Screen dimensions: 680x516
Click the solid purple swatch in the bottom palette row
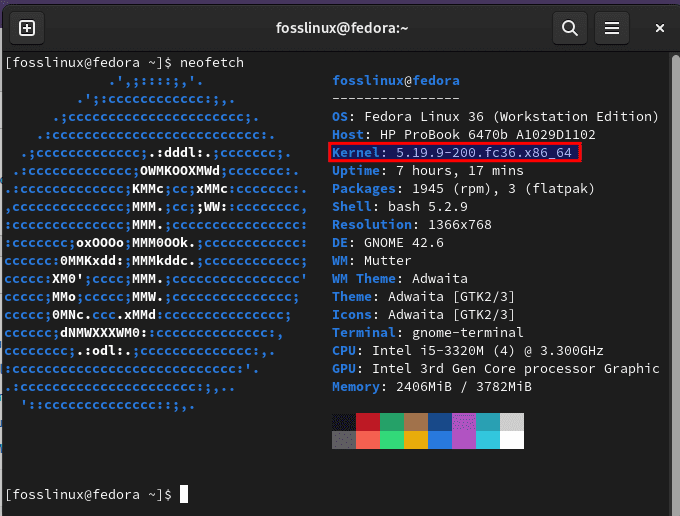pyautogui.click(x=464, y=440)
